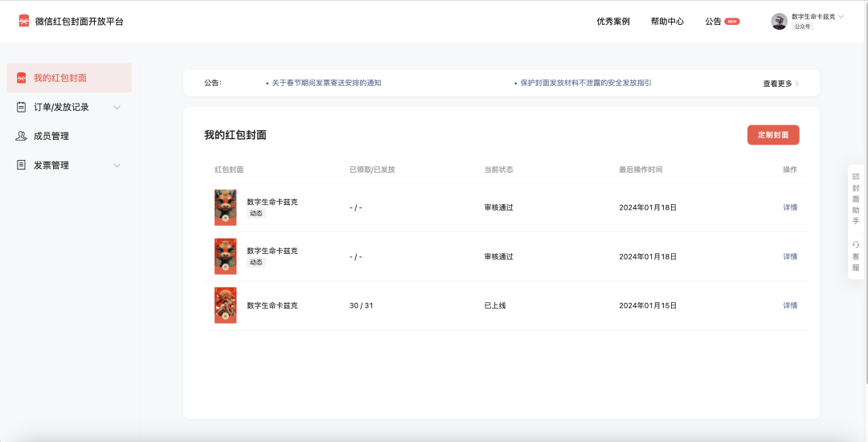The width and height of the screenshot is (868, 442).
Task: Click the first dragon cover thumbnail
Action: pyautogui.click(x=225, y=207)
